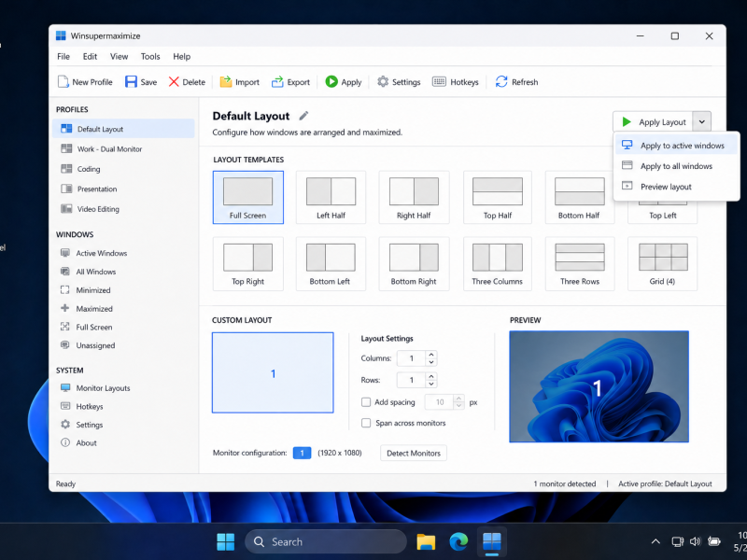
Task: Select the Top Right layout template
Action: click(248, 264)
